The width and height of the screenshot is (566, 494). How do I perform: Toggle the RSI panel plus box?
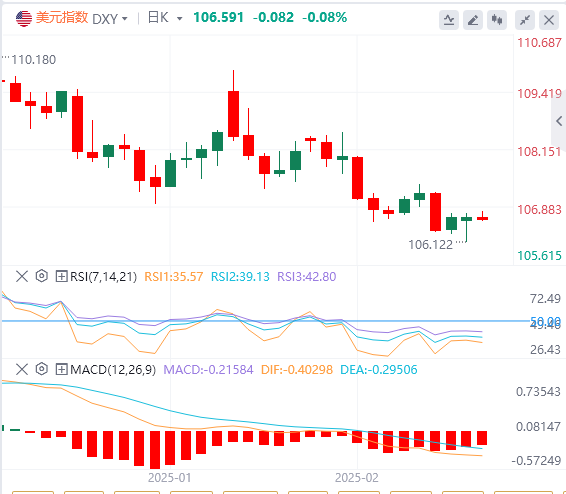click(x=61, y=276)
